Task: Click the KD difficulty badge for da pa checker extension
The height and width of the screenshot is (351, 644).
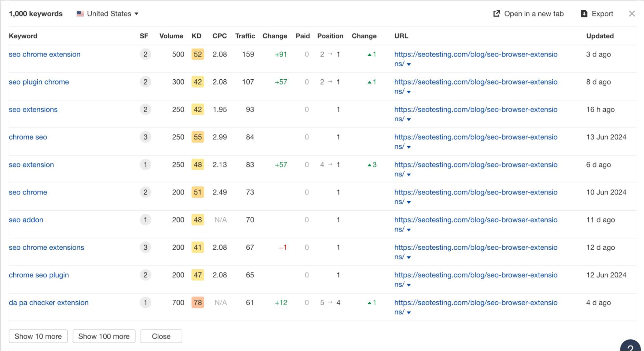Action: [197, 303]
